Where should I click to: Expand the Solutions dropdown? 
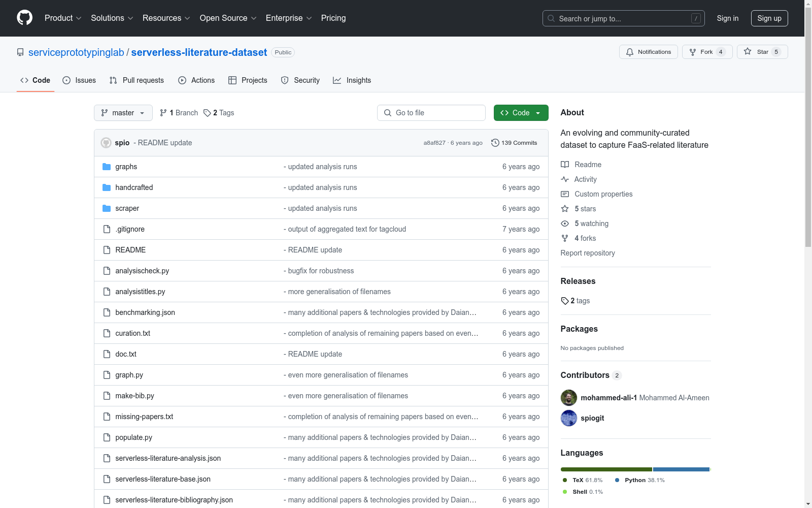click(x=112, y=18)
